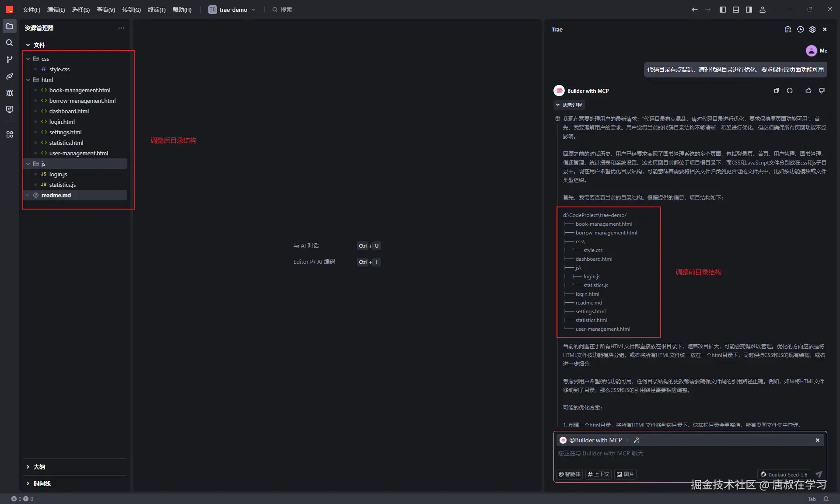
Task: Start a new chat in the Trae panel
Action: pos(787,29)
